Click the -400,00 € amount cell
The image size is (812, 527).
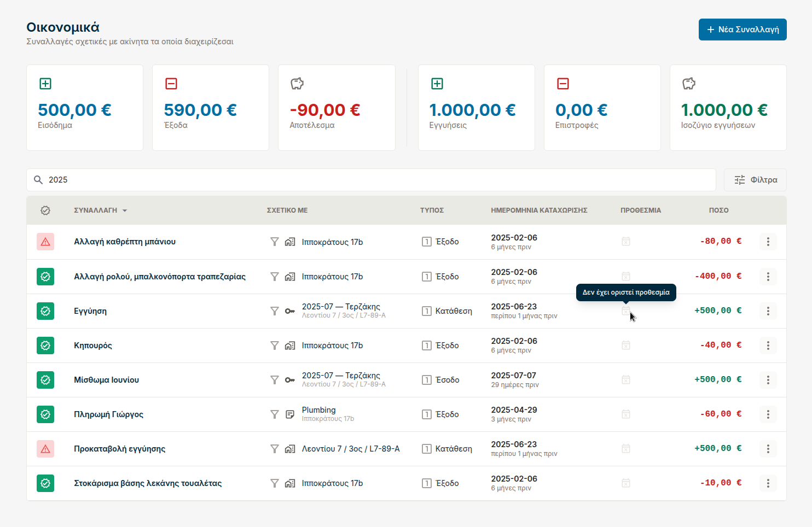[718, 276]
